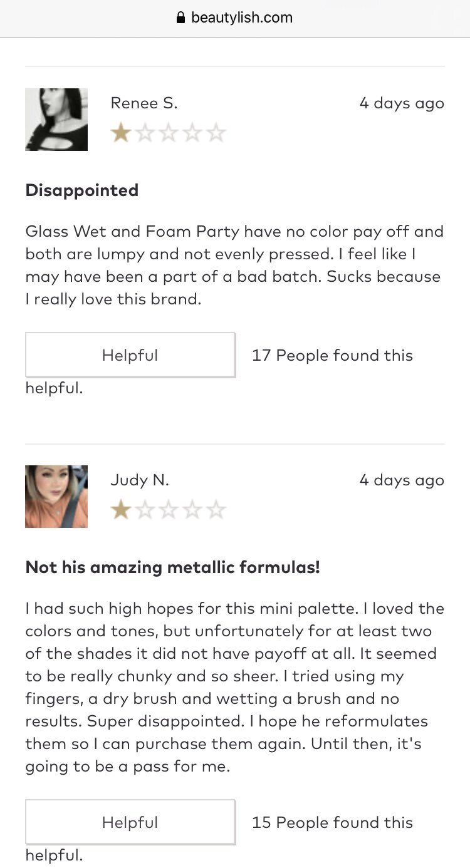Click the fifth empty star in Renee's rating
Viewport: 470px width, 868px height.
click(216, 133)
